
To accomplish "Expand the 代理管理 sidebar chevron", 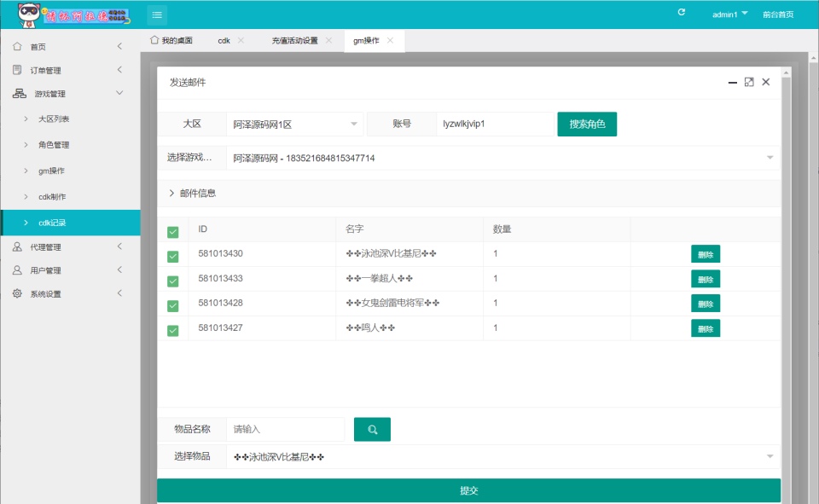I will pos(119,246).
